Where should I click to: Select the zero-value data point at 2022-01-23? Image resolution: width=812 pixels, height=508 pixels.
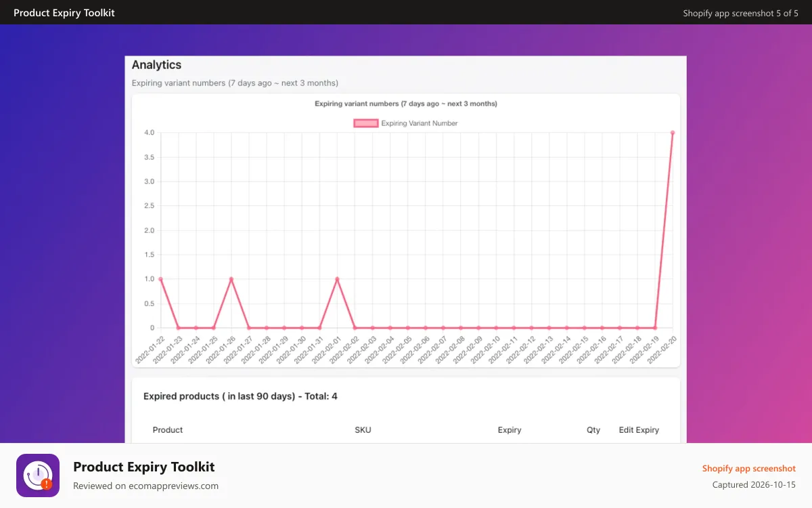tap(178, 328)
